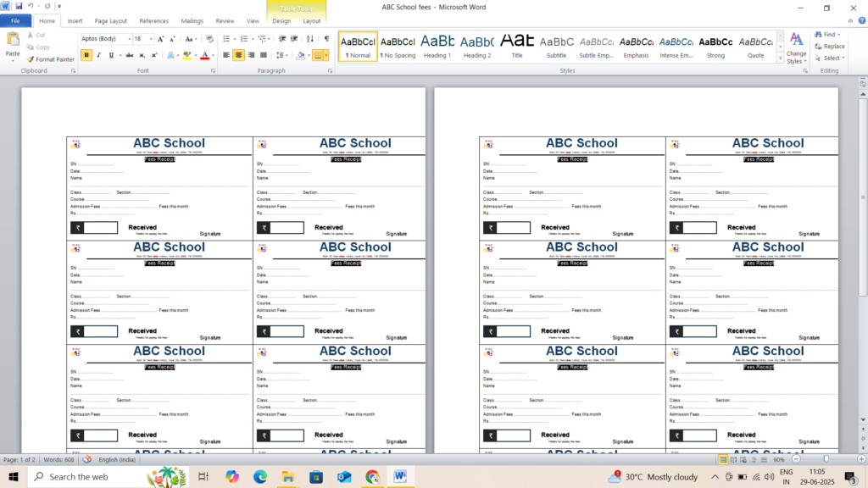868x488 pixels.
Task: Toggle the Borders button
Action: 317,55
